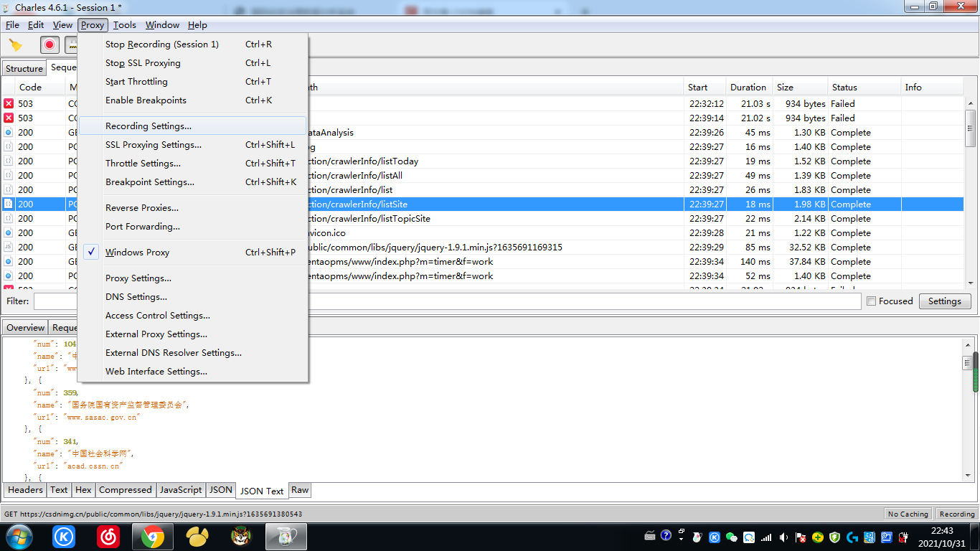Click the blue globe icon on dataAnalysis row
The height and width of the screenshot is (551, 980).
(9, 133)
